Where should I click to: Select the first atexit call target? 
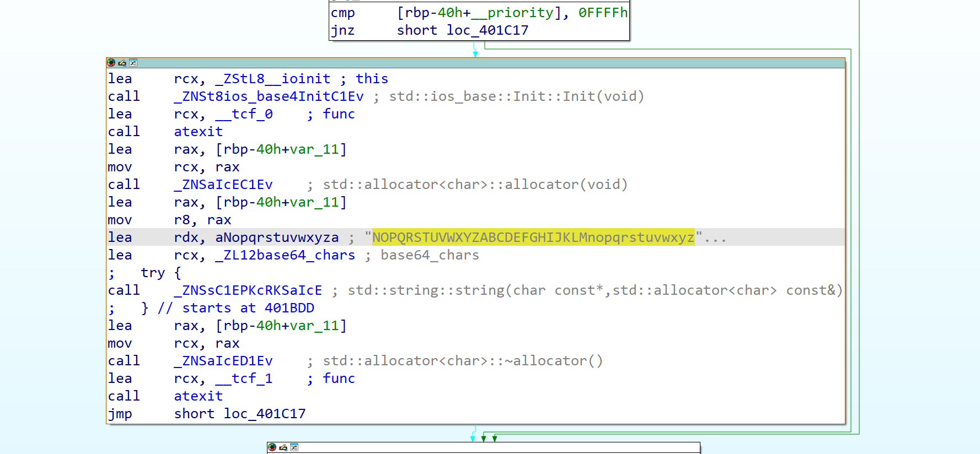(198, 132)
